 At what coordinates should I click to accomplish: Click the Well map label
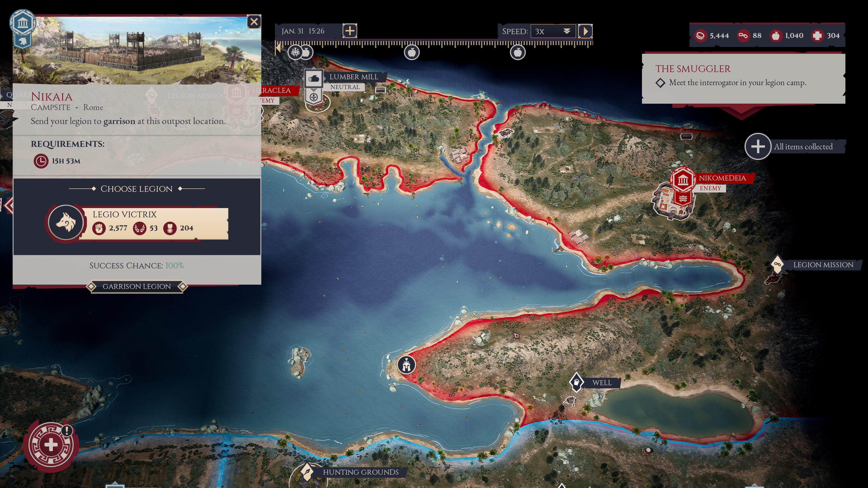point(602,383)
